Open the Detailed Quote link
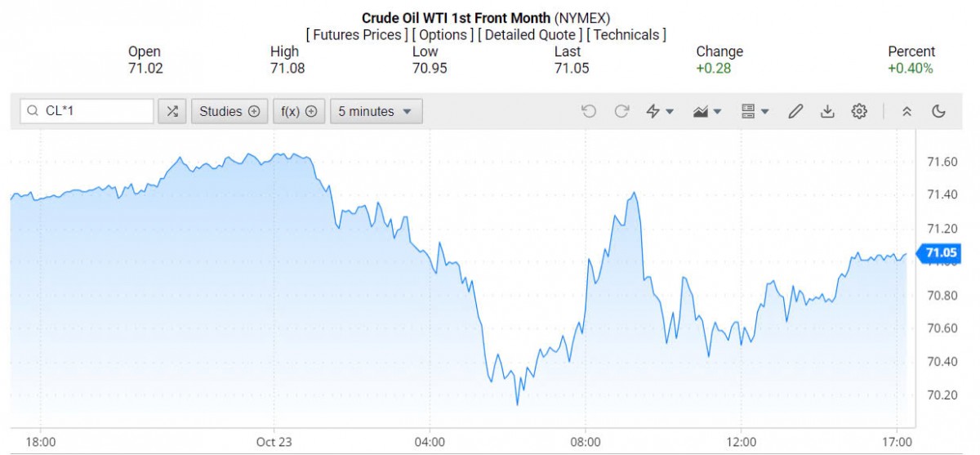The height and width of the screenshot is (455, 980). point(530,35)
